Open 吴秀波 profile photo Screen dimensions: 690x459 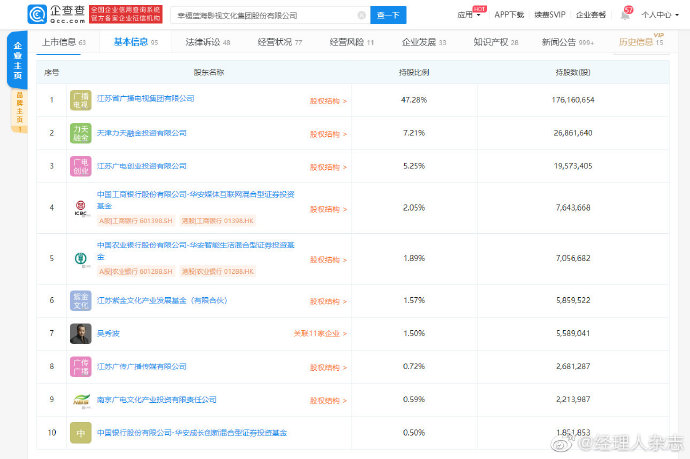pos(81,333)
